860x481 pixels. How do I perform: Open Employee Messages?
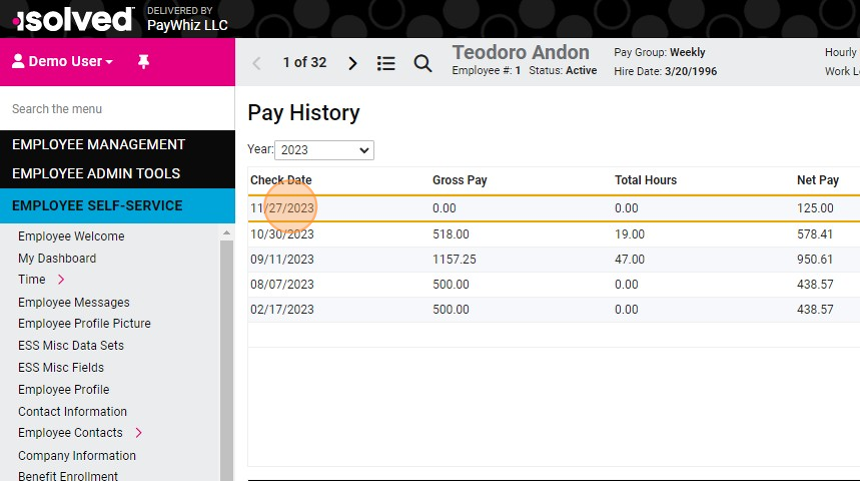[74, 302]
